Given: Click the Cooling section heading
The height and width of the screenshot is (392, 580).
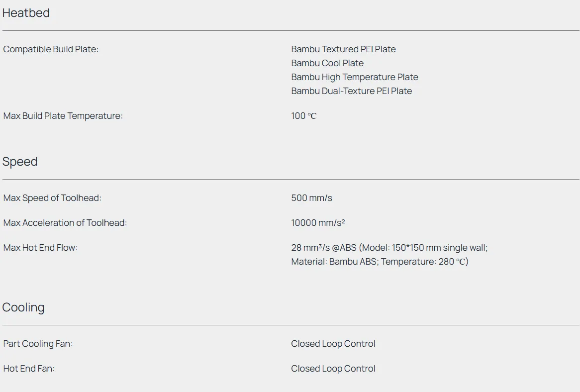Looking at the screenshot, I should [x=23, y=307].
